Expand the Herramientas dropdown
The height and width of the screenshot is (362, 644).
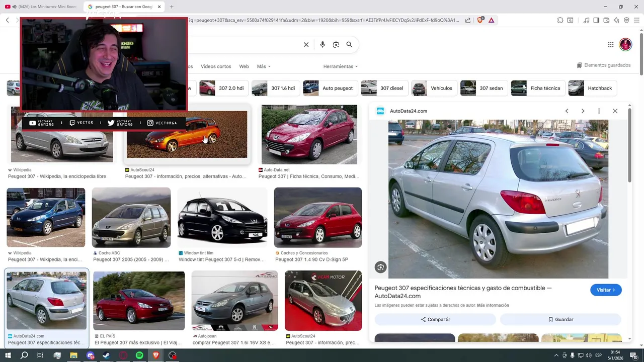pos(341,66)
